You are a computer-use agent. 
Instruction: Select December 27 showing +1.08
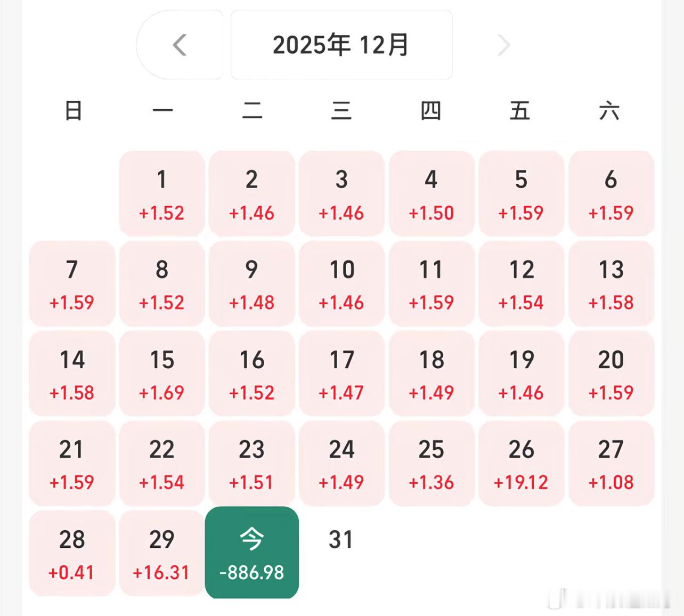pyautogui.click(x=611, y=463)
